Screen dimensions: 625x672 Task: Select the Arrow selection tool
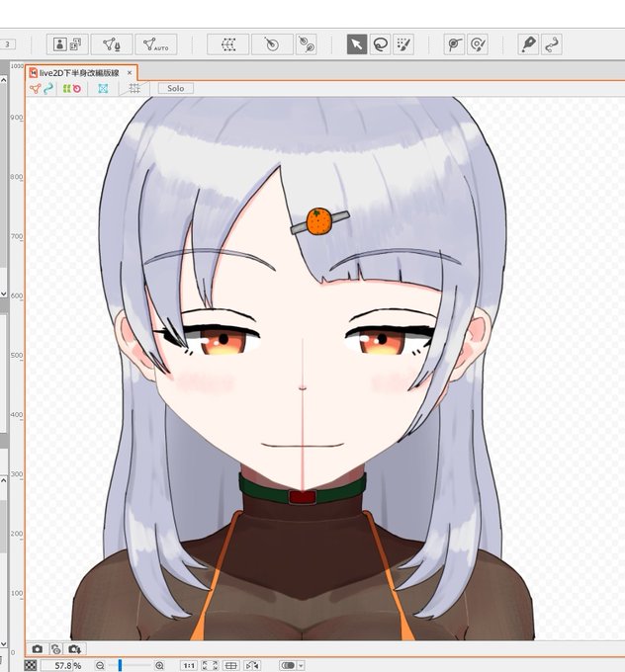(357, 44)
